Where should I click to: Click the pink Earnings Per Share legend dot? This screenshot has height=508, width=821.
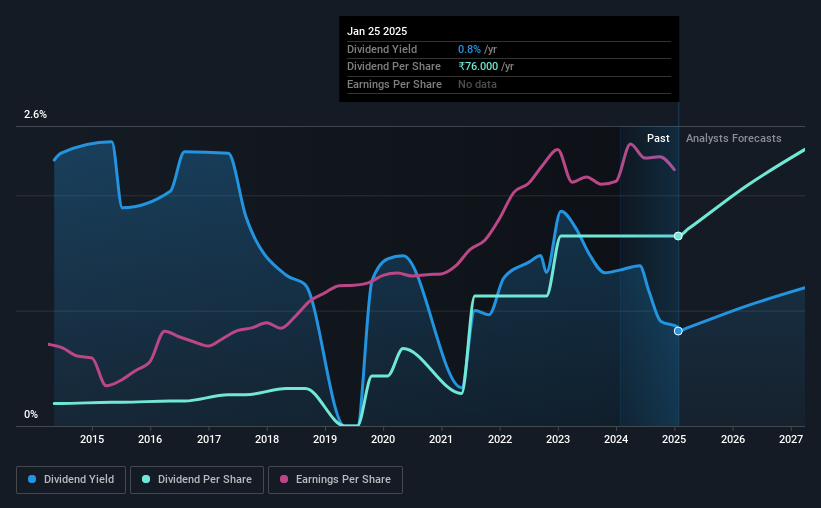point(284,479)
